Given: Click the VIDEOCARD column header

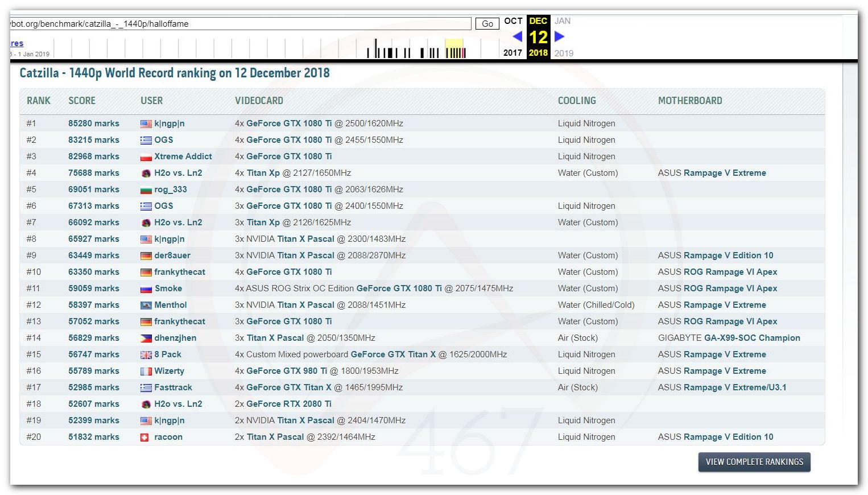Looking at the screenshot, I should pyautogui.click(x=259, y=101).
